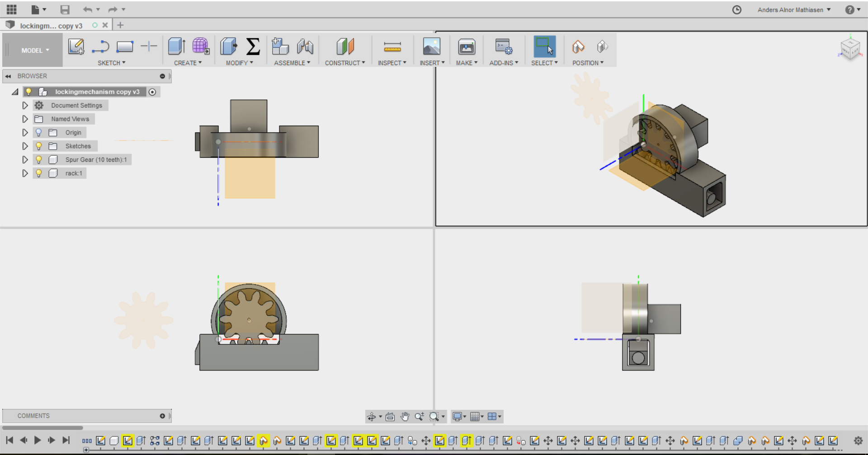Screen dimensions: 868x455
Task: Play the timeline
Action: pyautogui.click(x=38, y=440)
